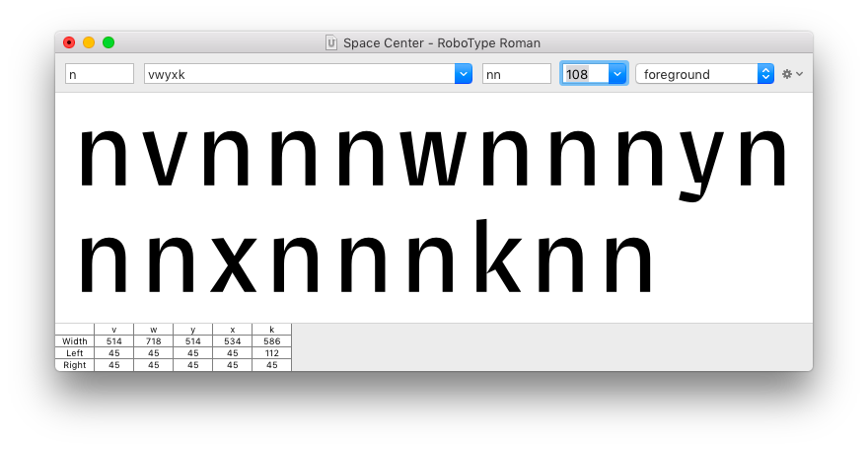This screenshot has height=450, width=868.
Task: Click the main text field containing 'vwyxk'
Action: click(x=300, y=74)
